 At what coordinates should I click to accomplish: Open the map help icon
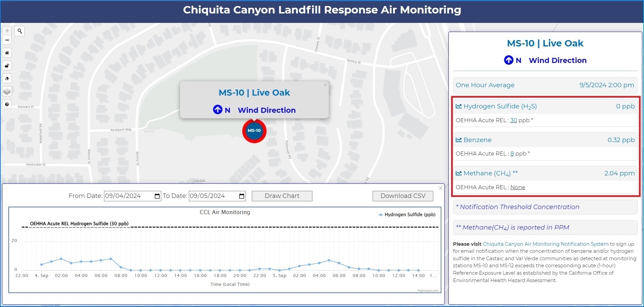[x=7, y=104]
